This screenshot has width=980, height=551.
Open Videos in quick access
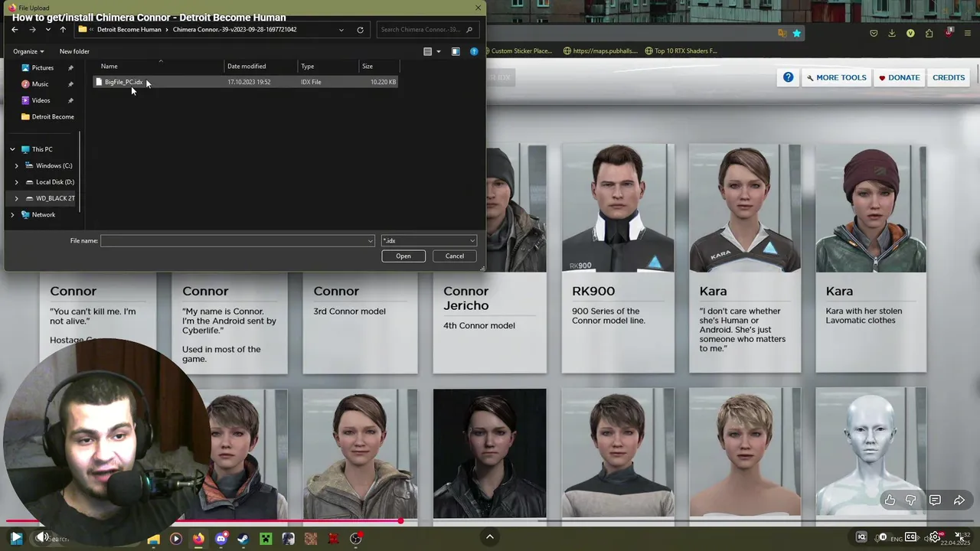click(x=41, y=100)
